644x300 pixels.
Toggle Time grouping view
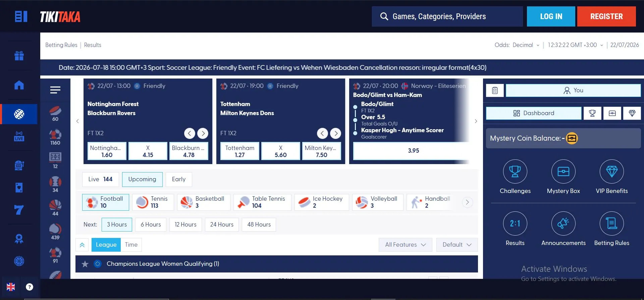(x=131, y=245)
